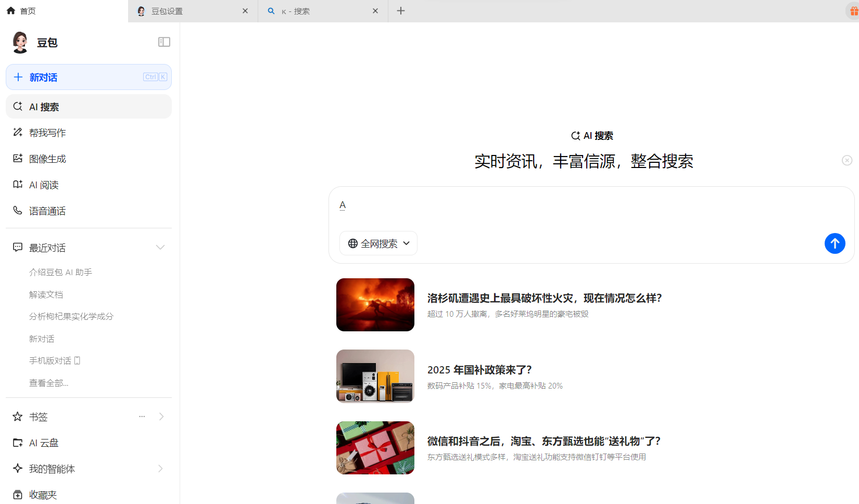Click the search icon on K - 搜索 tab
The height and width of the screenshot is (504, 859).
coord(271,10)
